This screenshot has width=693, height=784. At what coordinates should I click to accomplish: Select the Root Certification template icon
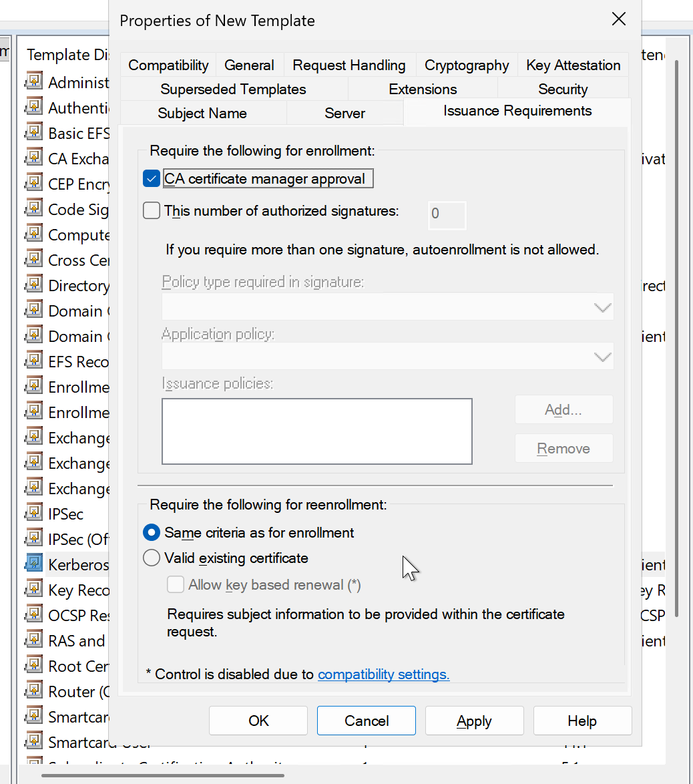tap(33, 666)
